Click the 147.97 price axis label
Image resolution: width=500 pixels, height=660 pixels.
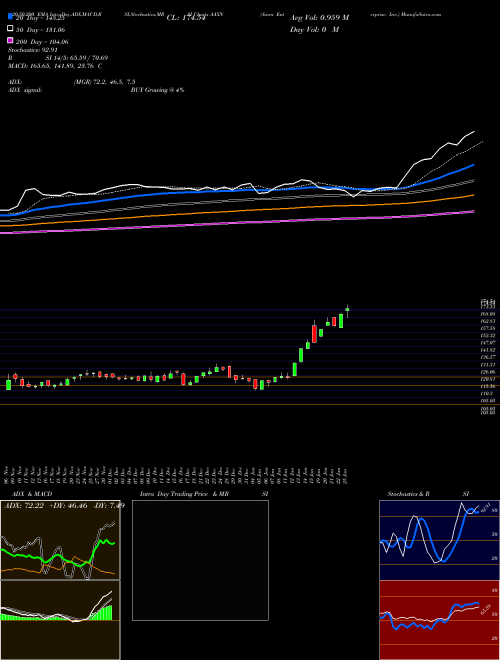(487, 343)
